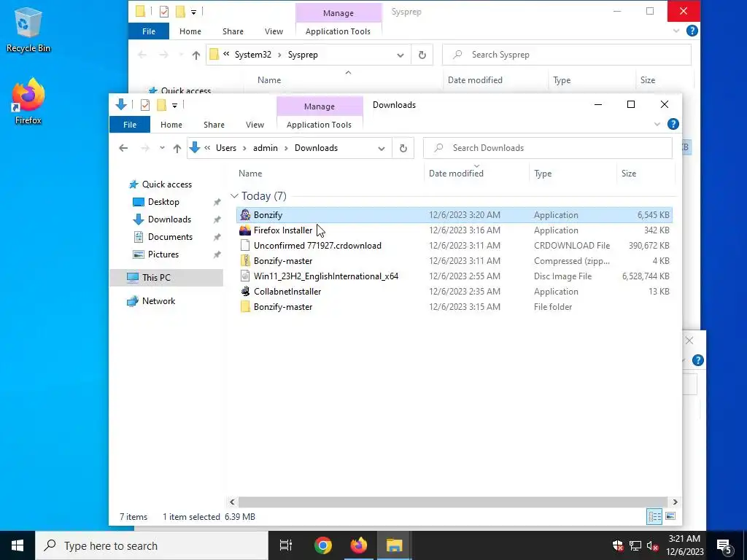This screenshot has width=747, height=560.
Task: Open the Sysprep address bar history dropdown
Action: point(400,55)
